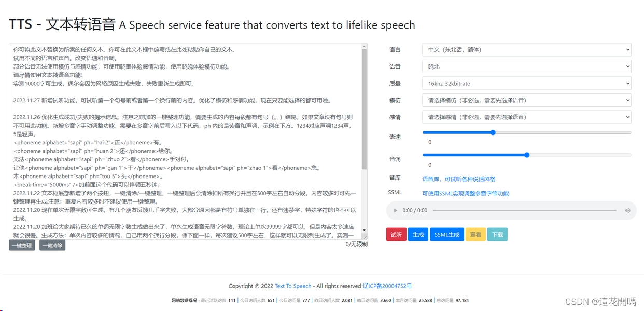This screenshot has width=644, height=311.
Task: Click the 下载 download button
Action: (497, 234)
